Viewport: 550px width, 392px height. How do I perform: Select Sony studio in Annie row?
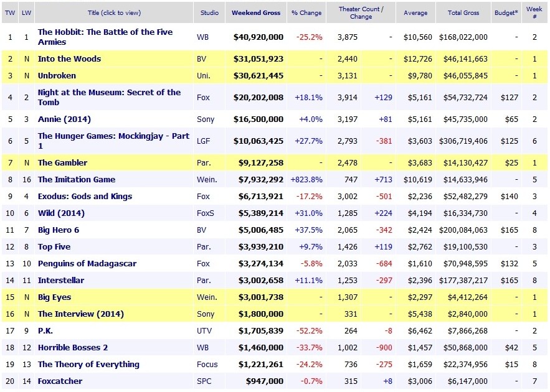[x=206, y=119]
